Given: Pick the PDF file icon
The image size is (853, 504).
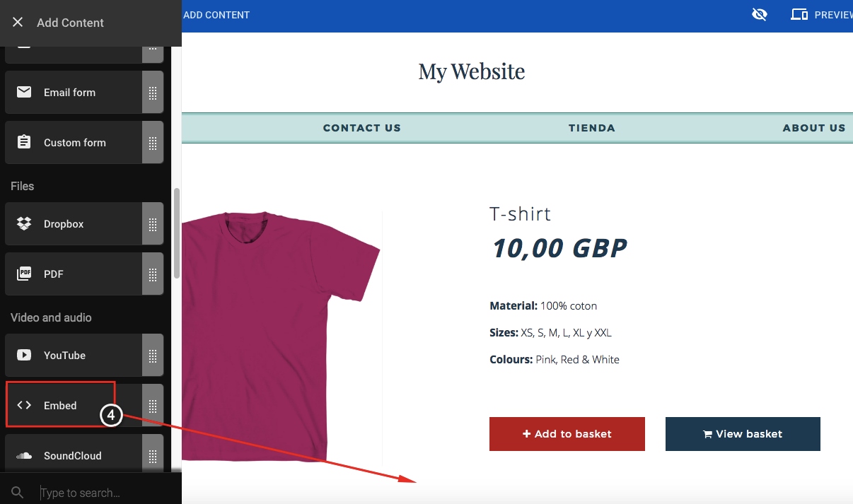Looking at the screenshot, I should coord(24,274).
